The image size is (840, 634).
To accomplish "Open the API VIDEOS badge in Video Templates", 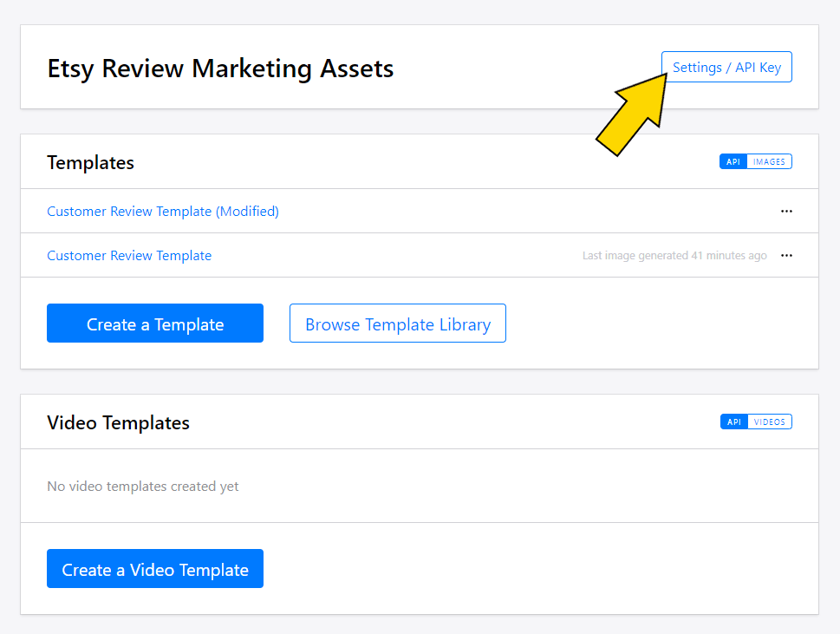I will 756,422.
